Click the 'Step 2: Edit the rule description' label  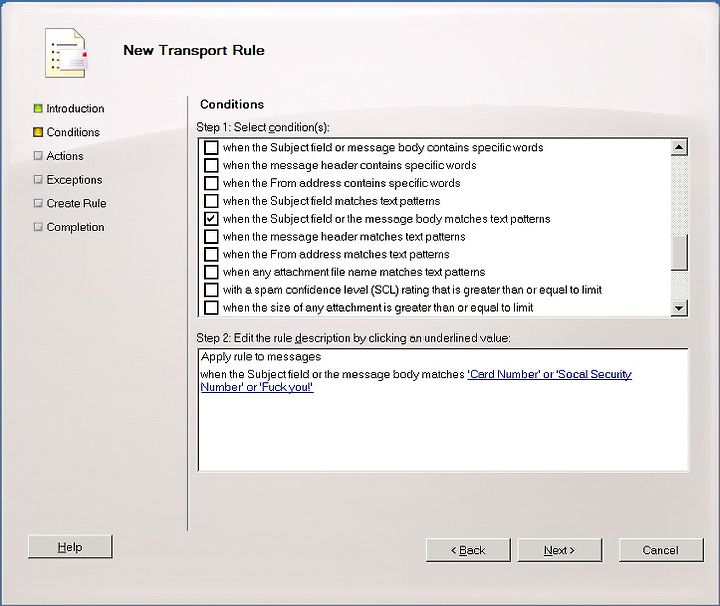353,338
